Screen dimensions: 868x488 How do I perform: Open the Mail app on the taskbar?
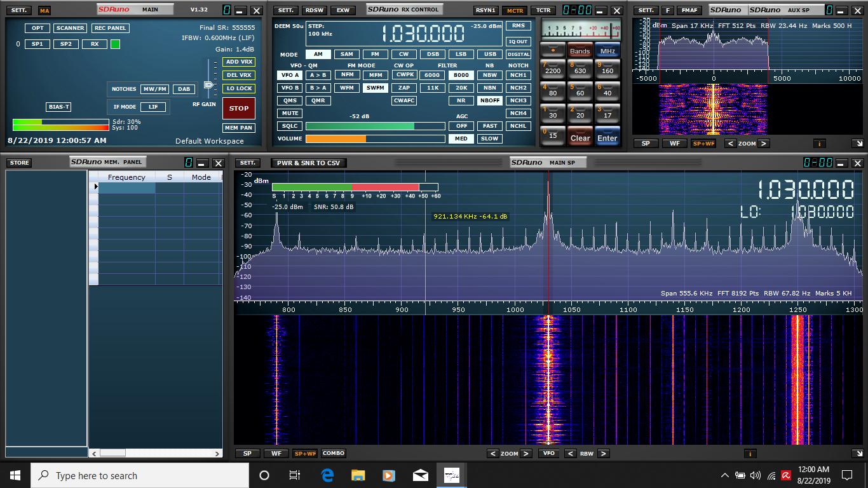coord(420,475)
